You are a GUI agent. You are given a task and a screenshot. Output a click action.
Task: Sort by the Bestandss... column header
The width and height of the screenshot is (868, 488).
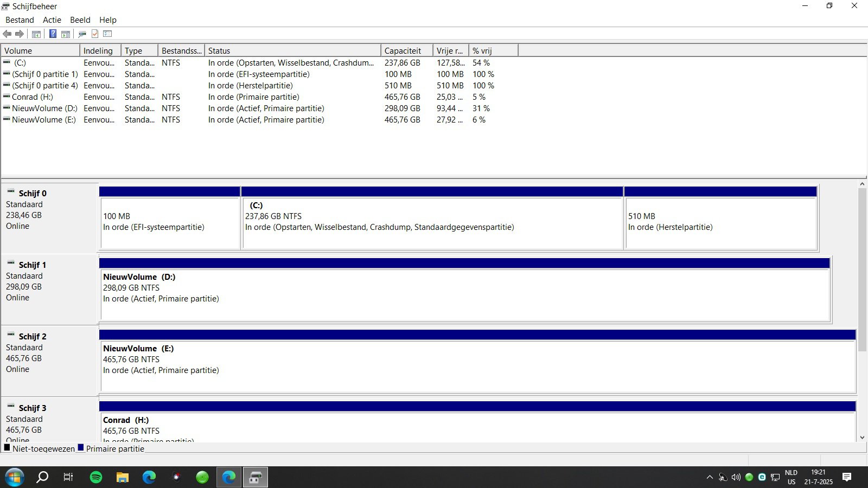[x=181, y=50]
